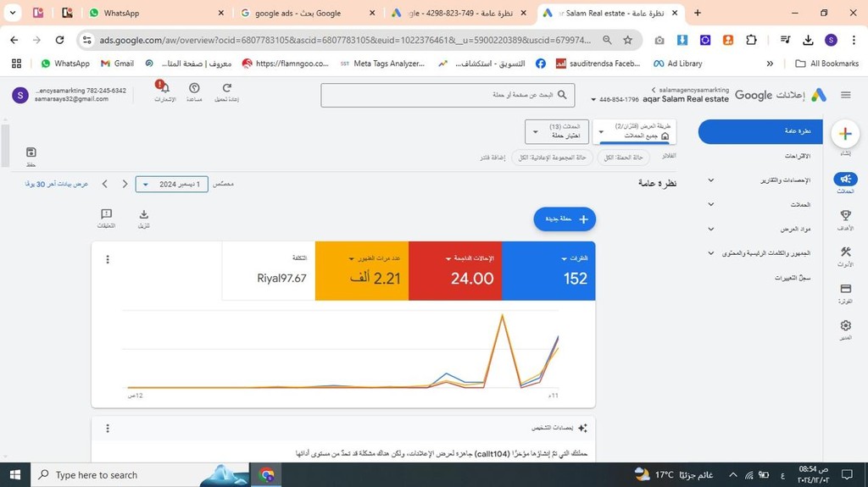The width and height of the screenshot is (868, 487).
Task: Click the browser reload button
Action: (60, 40)
